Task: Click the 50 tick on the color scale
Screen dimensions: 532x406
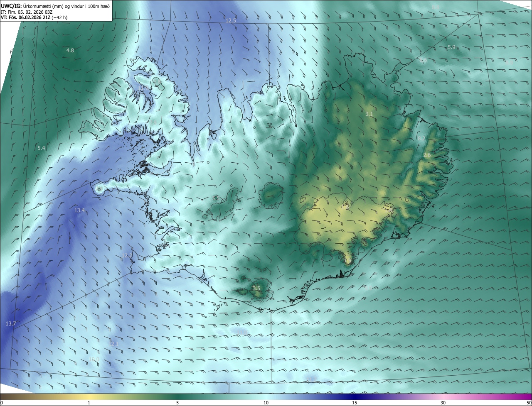Action: pyautogui.click(x=529, y=403)
